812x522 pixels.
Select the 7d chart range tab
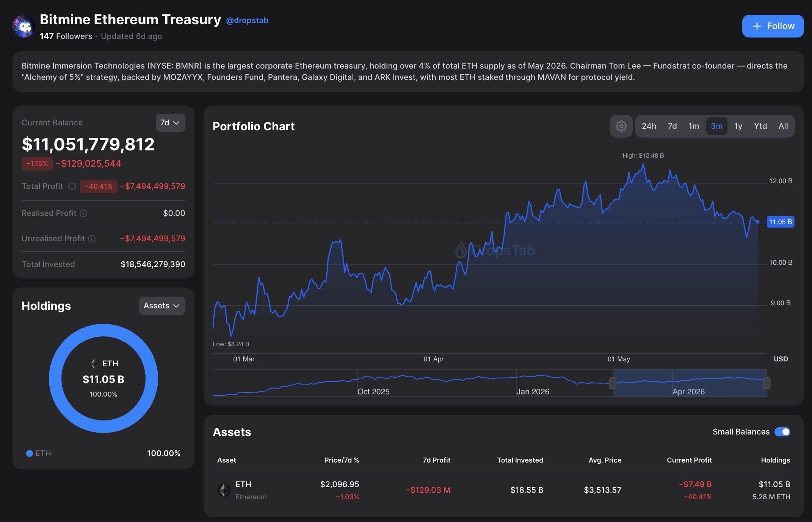(x=672, y=126)
